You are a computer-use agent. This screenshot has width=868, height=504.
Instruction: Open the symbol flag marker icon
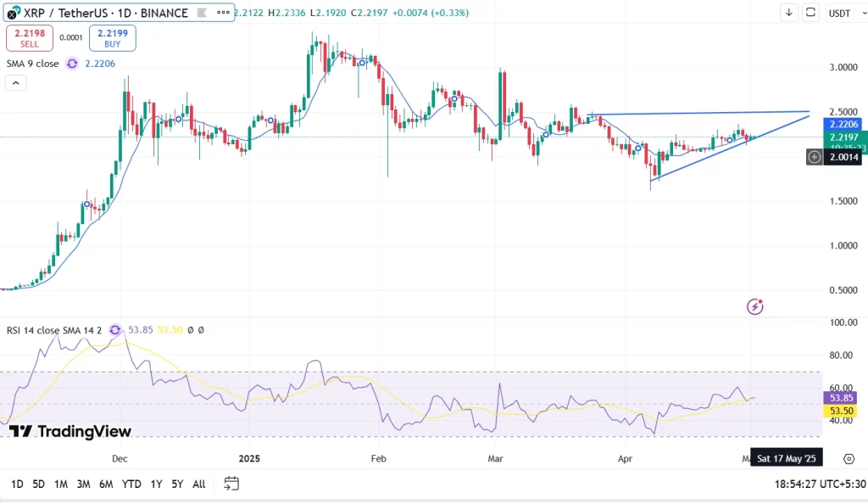(202, 13)
